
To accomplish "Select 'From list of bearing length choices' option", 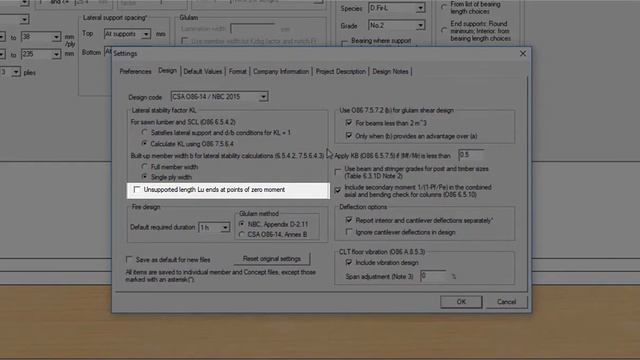I will 444,7.
